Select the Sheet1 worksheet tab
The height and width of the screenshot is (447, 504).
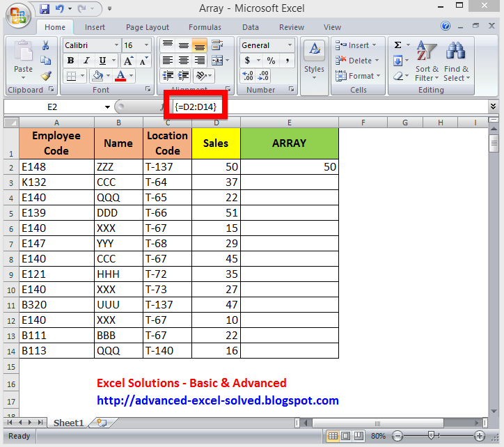68,423
